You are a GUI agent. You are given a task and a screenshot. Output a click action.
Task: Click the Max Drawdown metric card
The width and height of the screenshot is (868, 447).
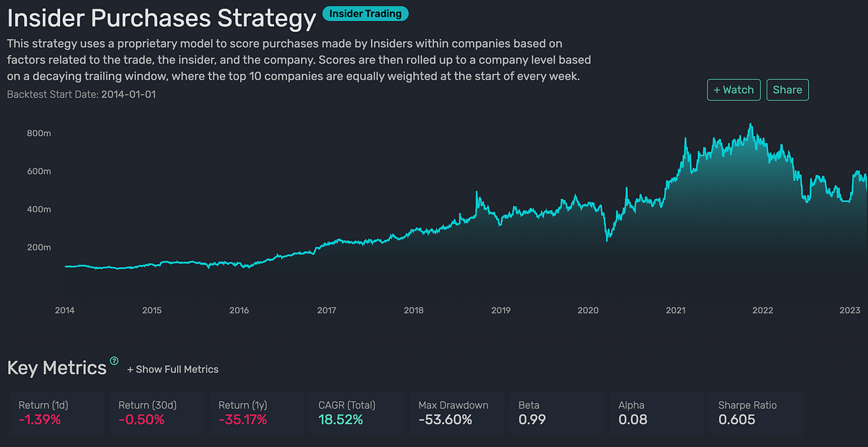tap(456, 414)
